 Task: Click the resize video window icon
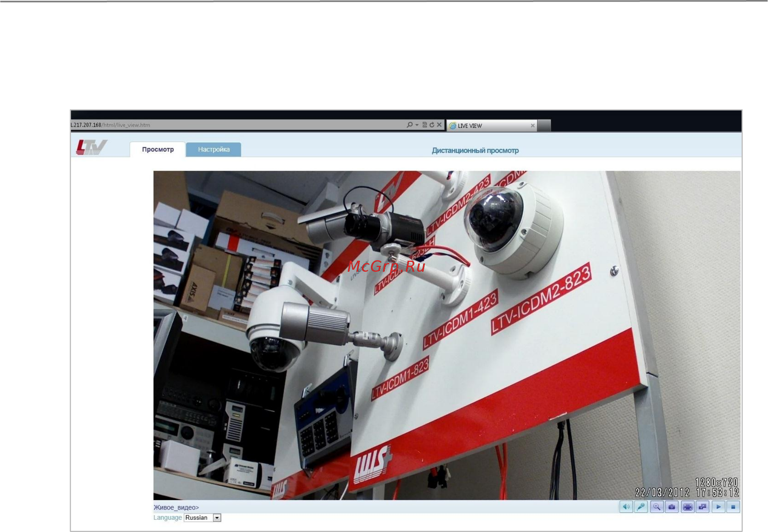click(x=703, y=507)
